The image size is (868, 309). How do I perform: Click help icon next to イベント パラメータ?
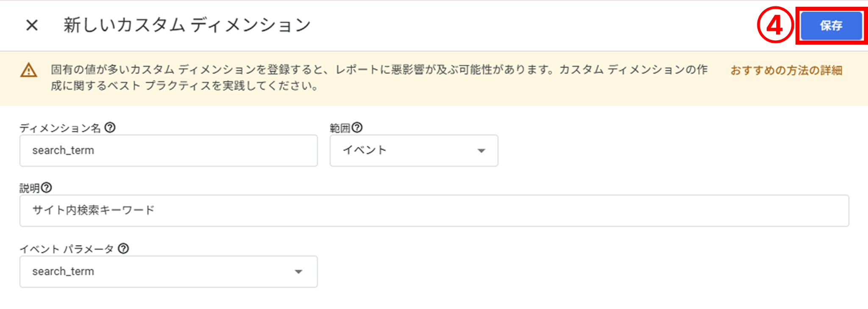coord(123,248)
